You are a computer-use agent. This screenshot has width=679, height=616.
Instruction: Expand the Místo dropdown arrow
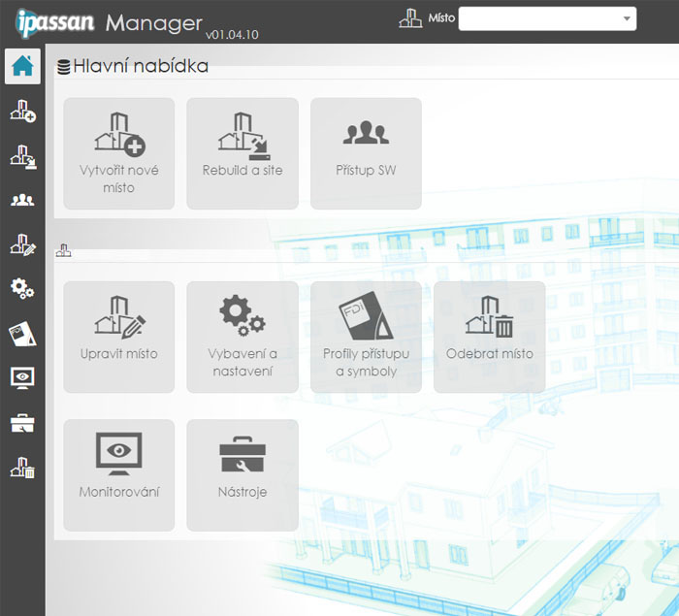625,19
